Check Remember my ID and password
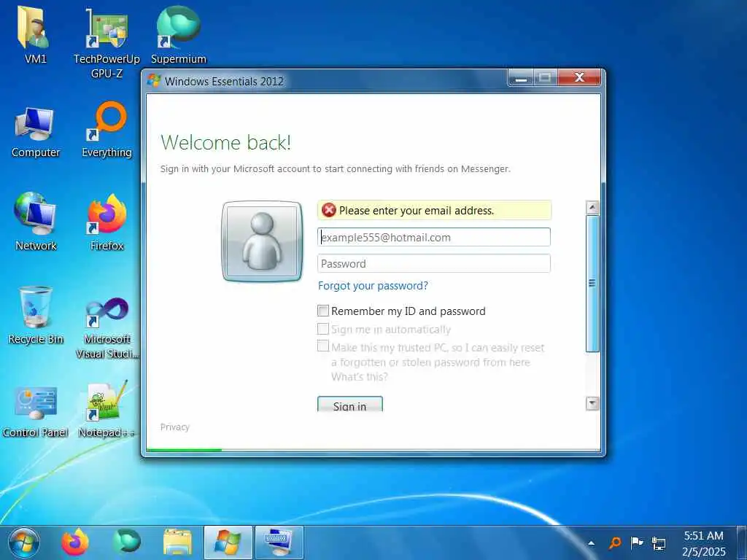This screenshot has height=560, width=747. (323, 311)
